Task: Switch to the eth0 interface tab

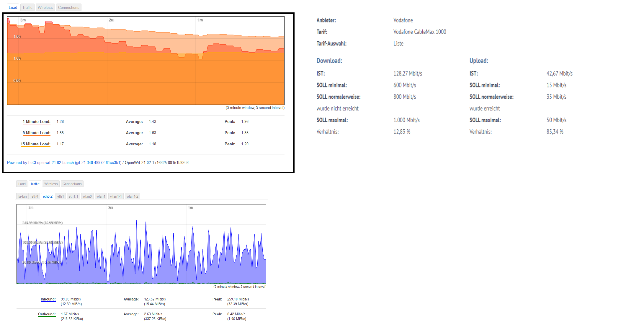Action: coord(35,196)
